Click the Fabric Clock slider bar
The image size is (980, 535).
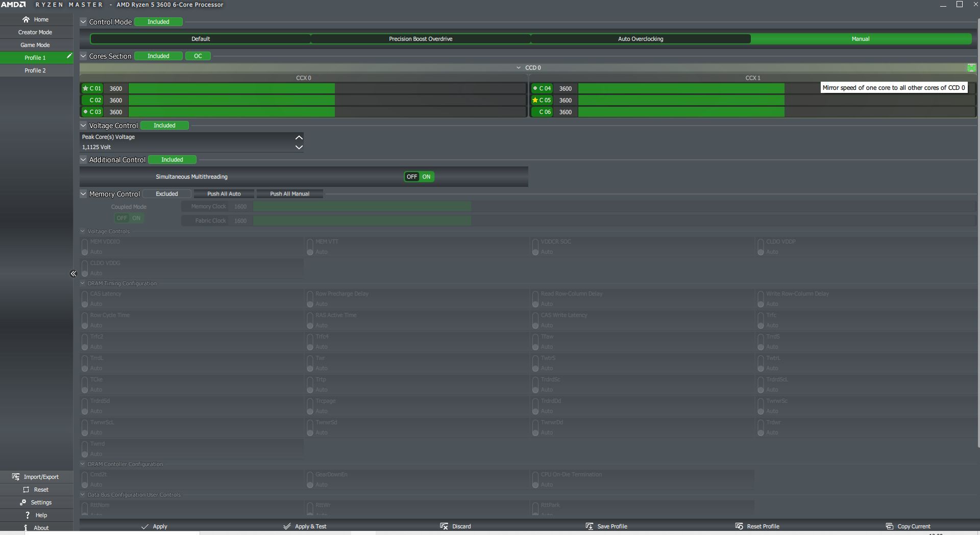615,221
